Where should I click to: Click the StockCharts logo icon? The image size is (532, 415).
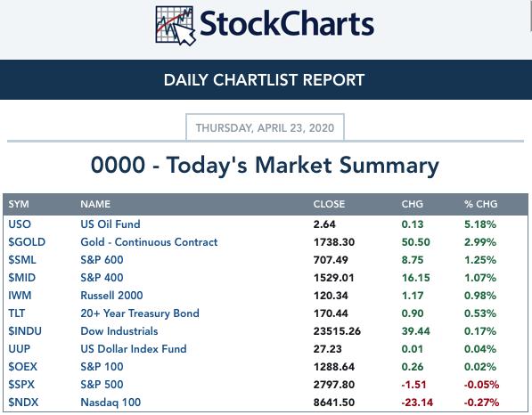tap(176, 26)
